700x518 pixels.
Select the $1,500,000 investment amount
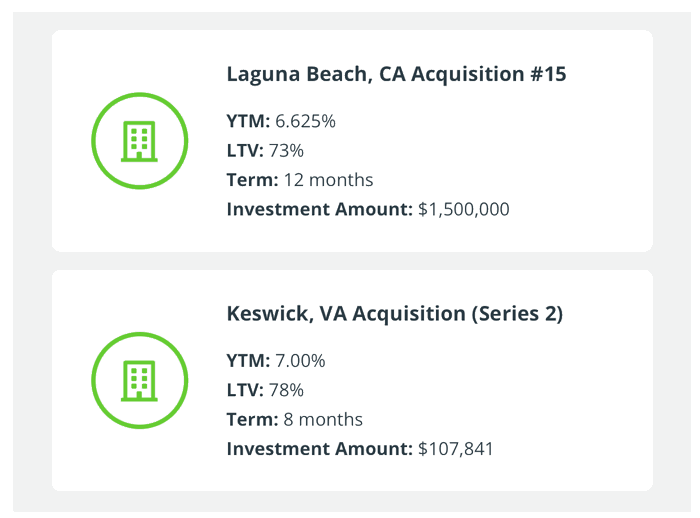[x=463, y=210]
